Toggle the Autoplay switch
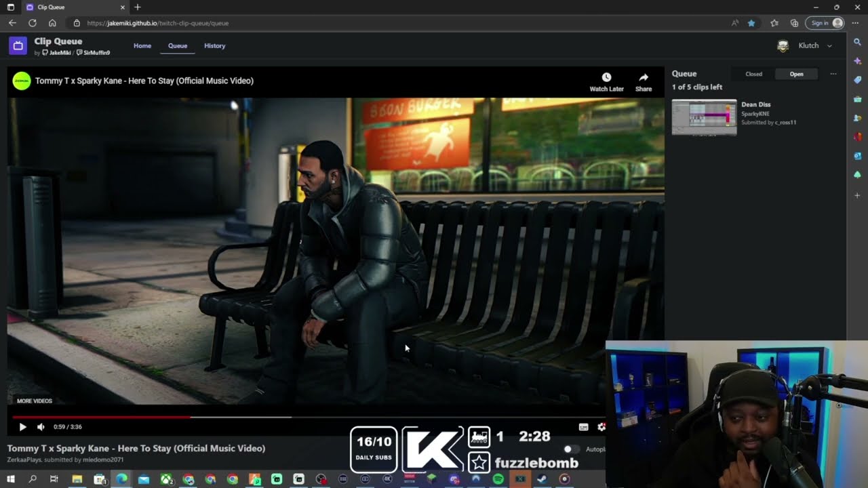 point(571,449)
